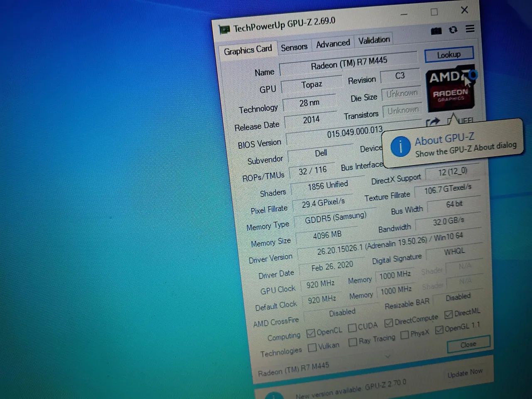Click the GPU Clock value 920 MHz
532x399 pixels.
point(320,284)
